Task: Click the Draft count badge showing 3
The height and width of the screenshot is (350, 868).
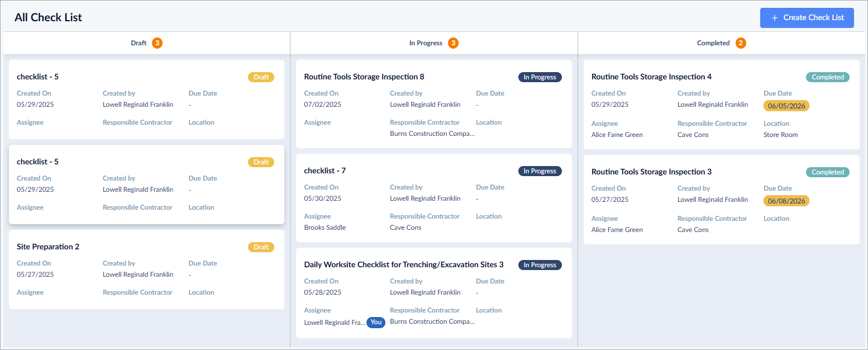Action: pos(157,43)
